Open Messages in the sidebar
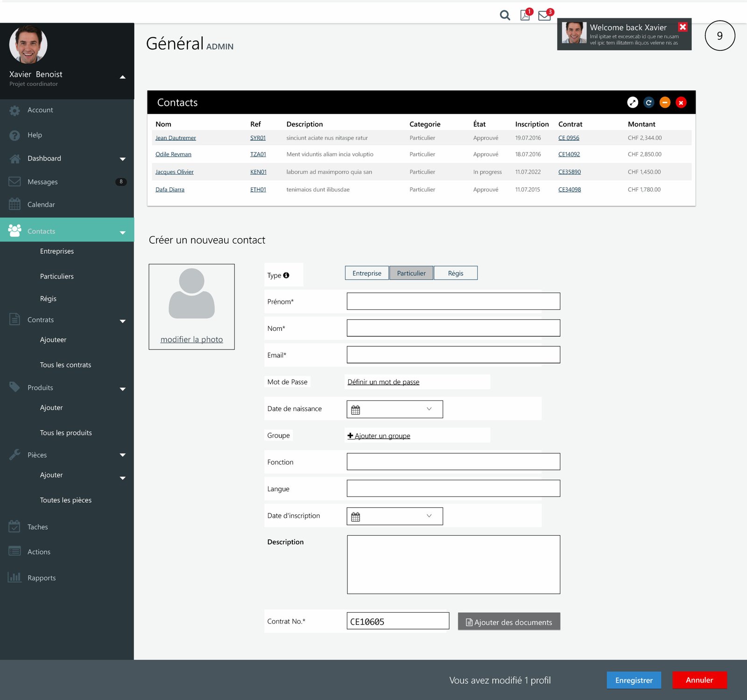 (x=42, y=182)
